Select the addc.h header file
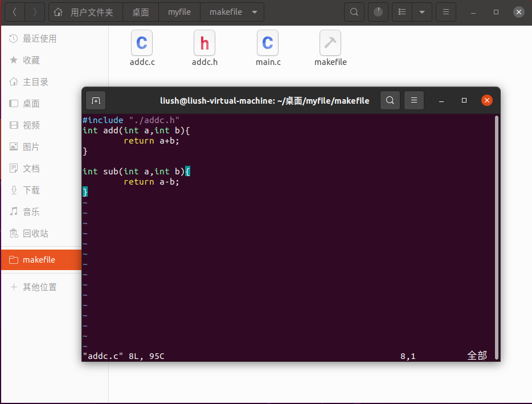This screenshot has height=404, width=532. (204, 43)
